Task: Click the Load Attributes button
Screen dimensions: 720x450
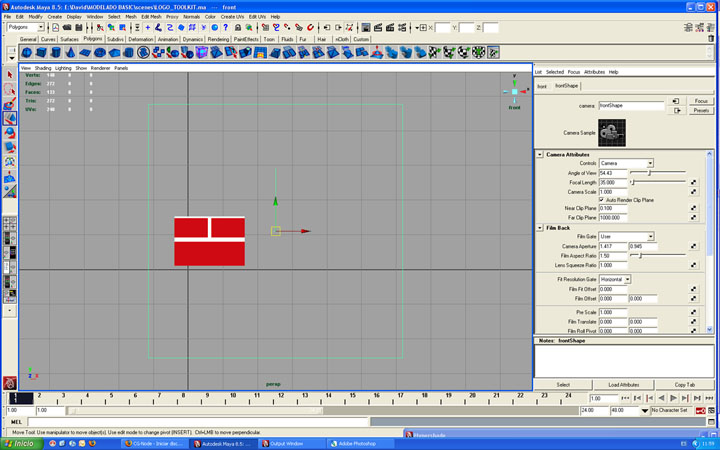Action: [623, 385]
